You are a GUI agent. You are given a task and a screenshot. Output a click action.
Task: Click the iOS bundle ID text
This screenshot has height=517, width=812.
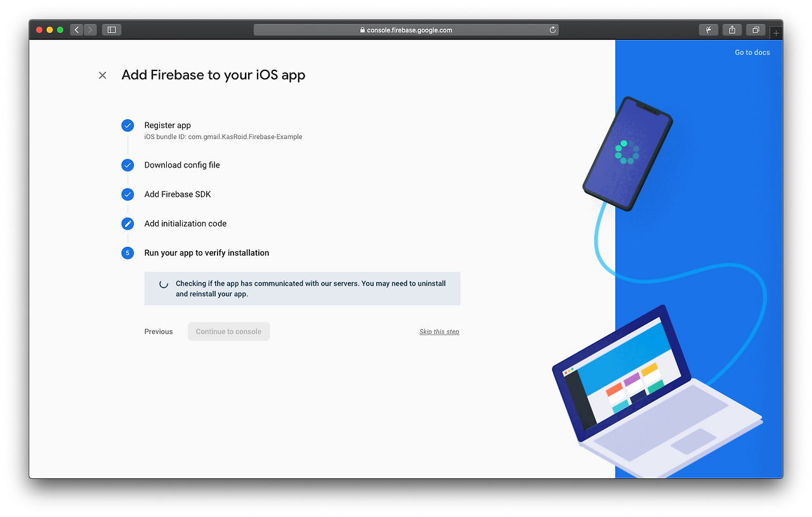223,137
